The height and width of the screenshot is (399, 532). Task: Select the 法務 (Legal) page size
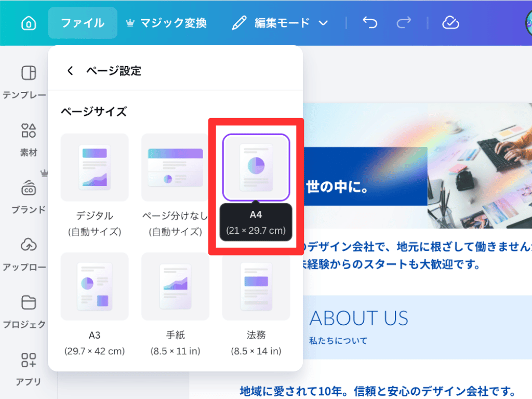coord(256,286)
